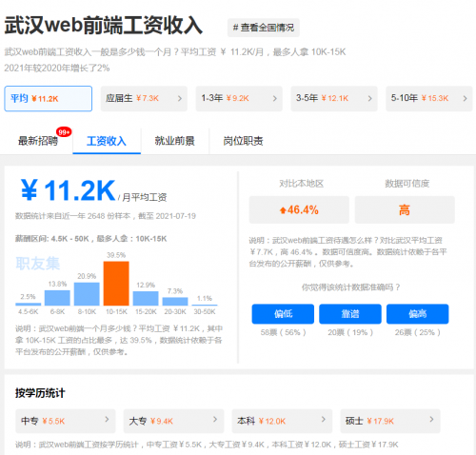Viewport: 476px width, 455px height.
Task: Expand chevron on the 大专 card
Action: [x=215, y=420]
